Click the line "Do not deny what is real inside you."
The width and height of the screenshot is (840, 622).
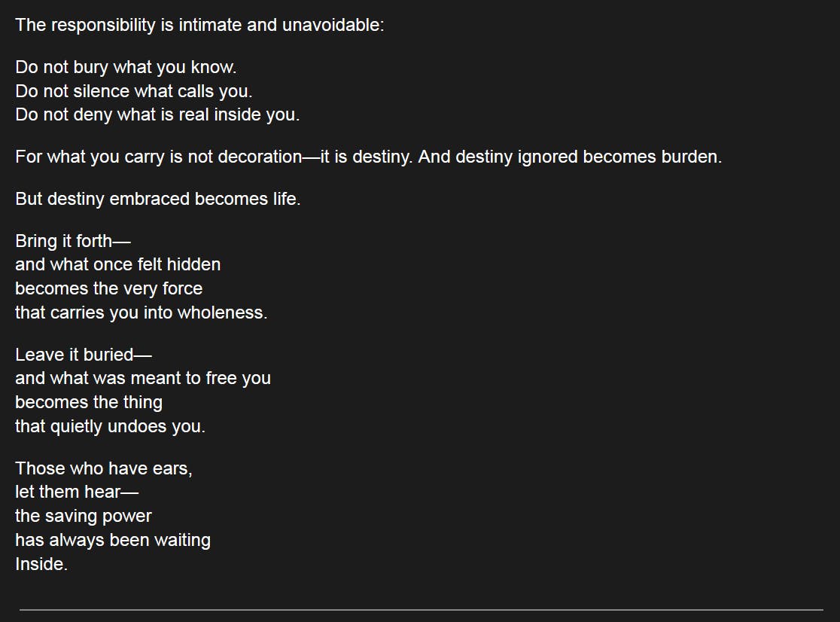[x=157, y=114]
